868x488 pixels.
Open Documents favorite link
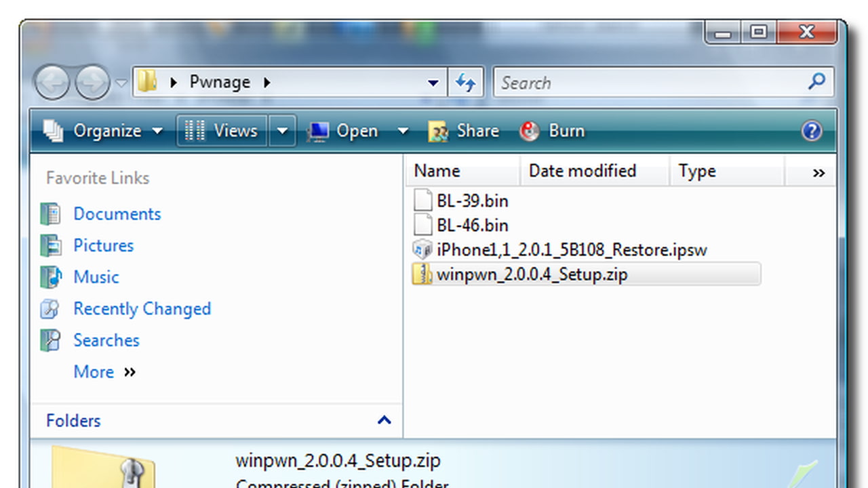[x=117, y=213]
